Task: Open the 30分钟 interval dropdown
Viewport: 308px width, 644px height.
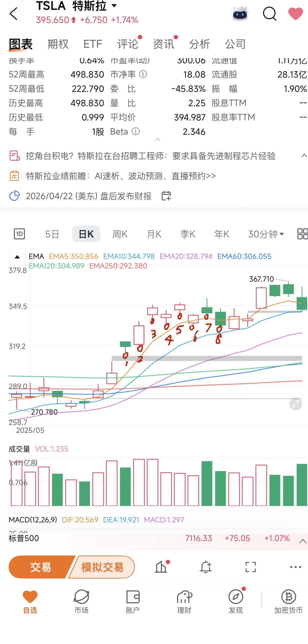Action: pyautogui.click(x=266, y=234)
